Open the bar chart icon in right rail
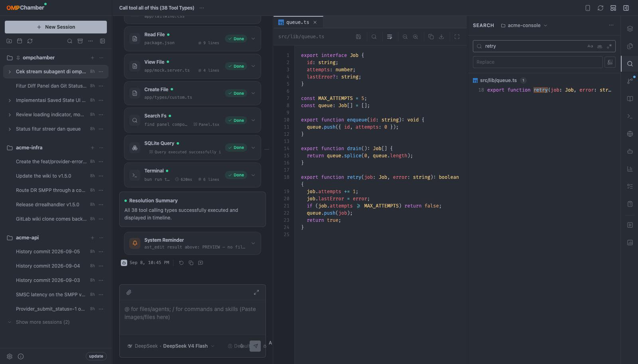638x364 pixels. pos(630,169)
